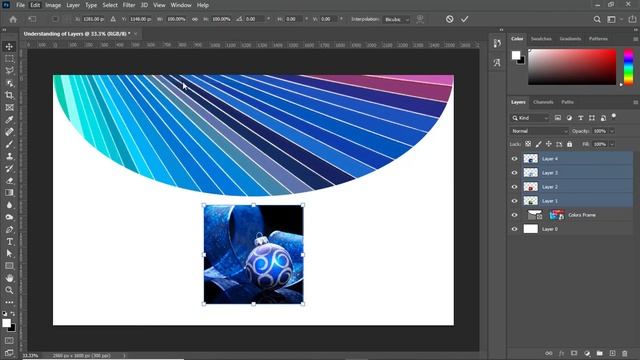
Task: Hide Colors Frame layer visibility eye
Action: (x=514, y=215)
